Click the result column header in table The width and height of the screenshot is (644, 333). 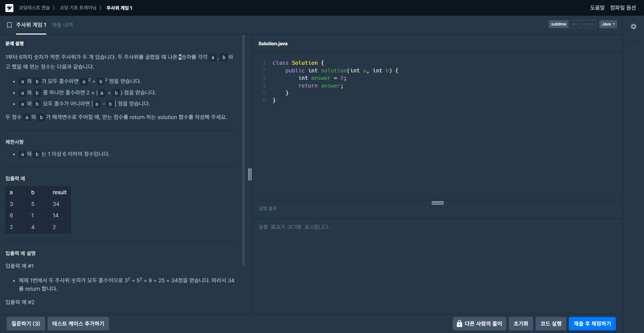59,192
